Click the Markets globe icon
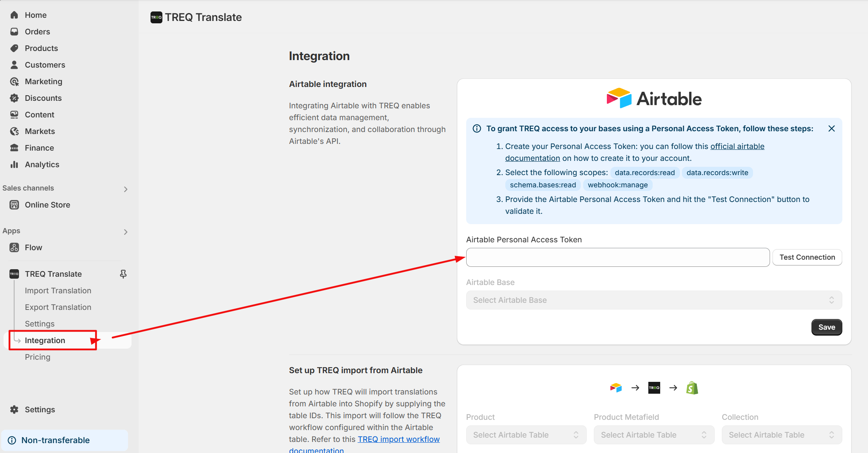868x453 pixels. (x=14, y=131)
